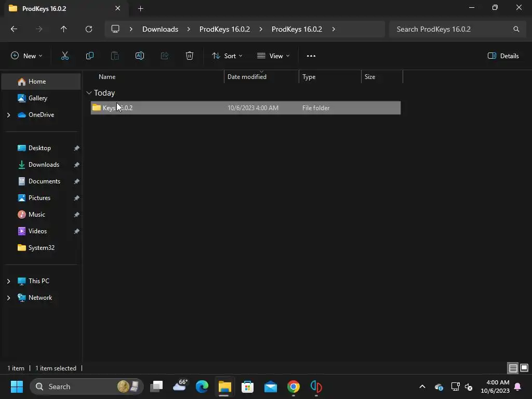
Task: Click the search magnifier icon
Action: tap(516, 29)
